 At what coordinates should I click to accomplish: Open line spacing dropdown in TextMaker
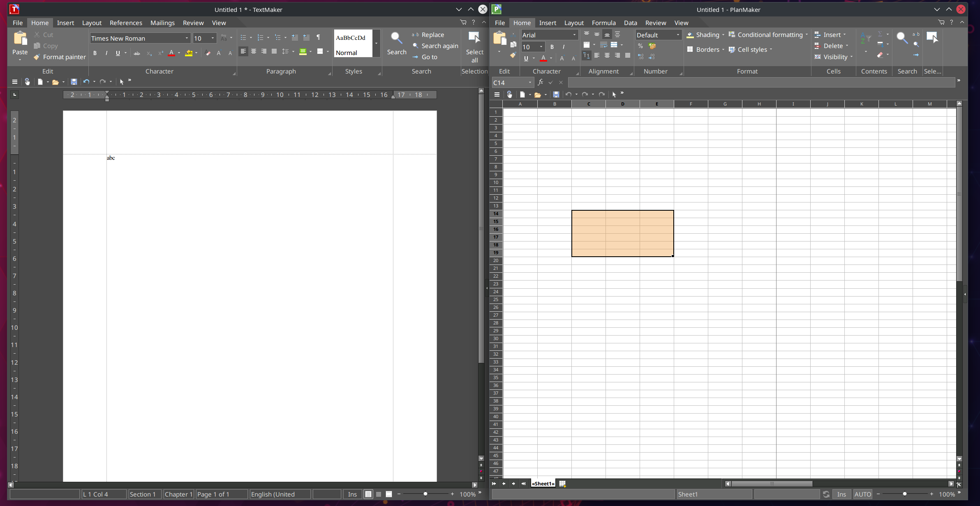[293, 51]
